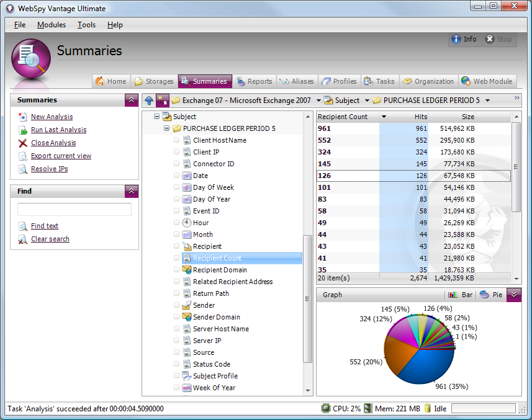
Task: Open PURCHASE LEDGER PERIOD 5 breadcrumb dropdown arrow
Action: pos(487,101)
